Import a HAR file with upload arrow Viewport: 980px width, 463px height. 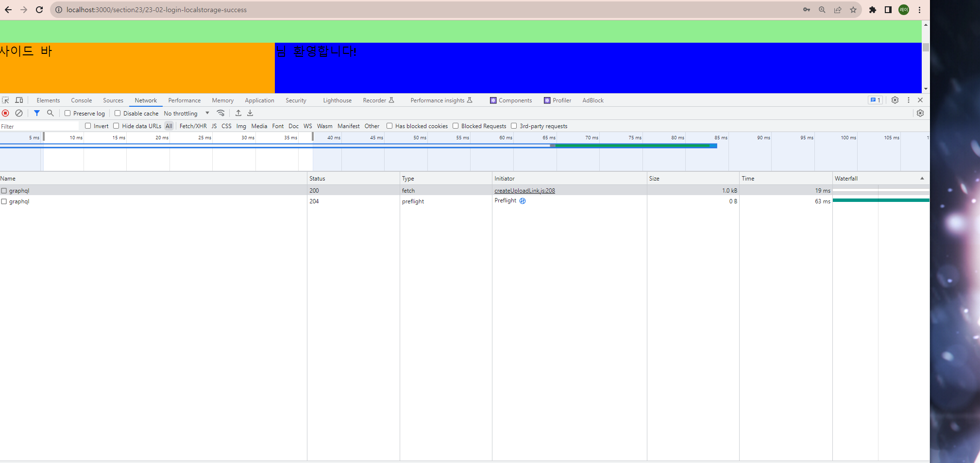coord(238,113)
